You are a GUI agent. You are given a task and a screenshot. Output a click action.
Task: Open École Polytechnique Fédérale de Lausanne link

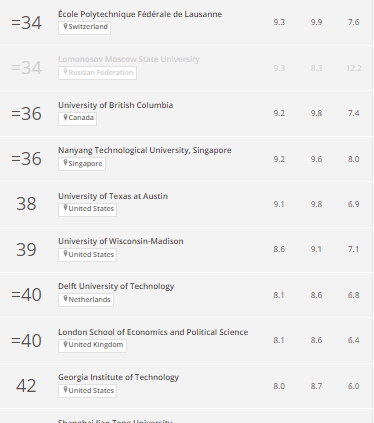pos(140,14)
